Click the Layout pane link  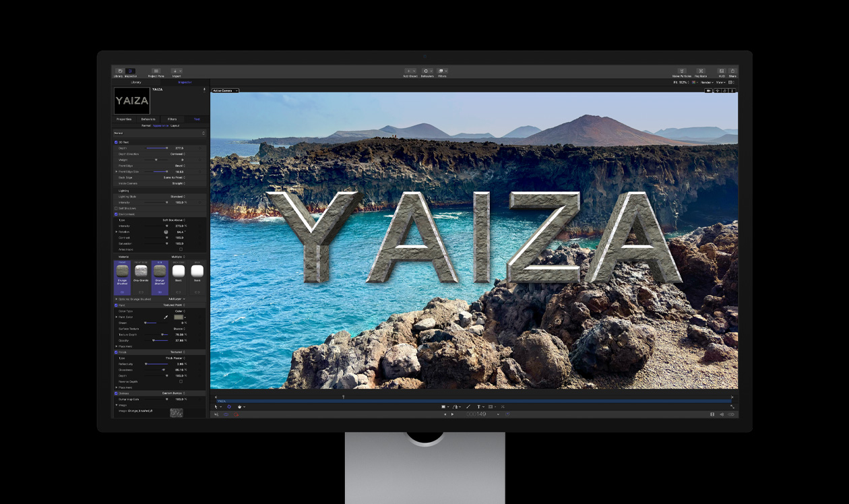coord(175,125)
